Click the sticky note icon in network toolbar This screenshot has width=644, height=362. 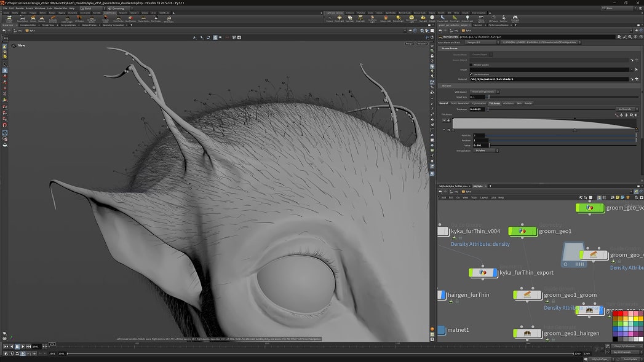pos(618,197)
